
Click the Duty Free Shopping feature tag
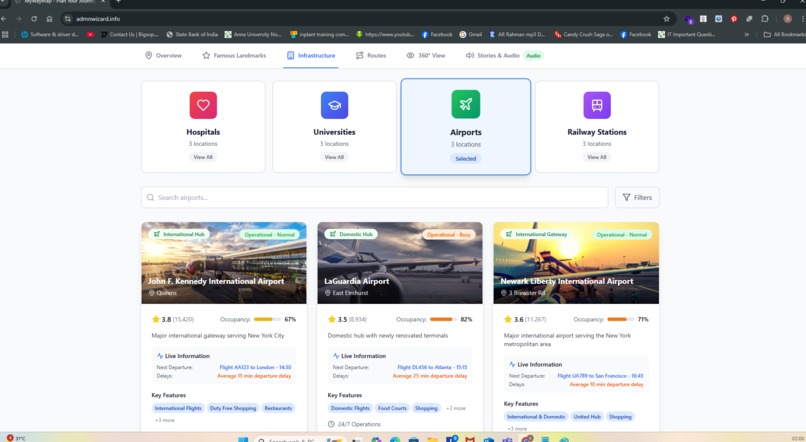pyautogui.click(x=233, y=408)
